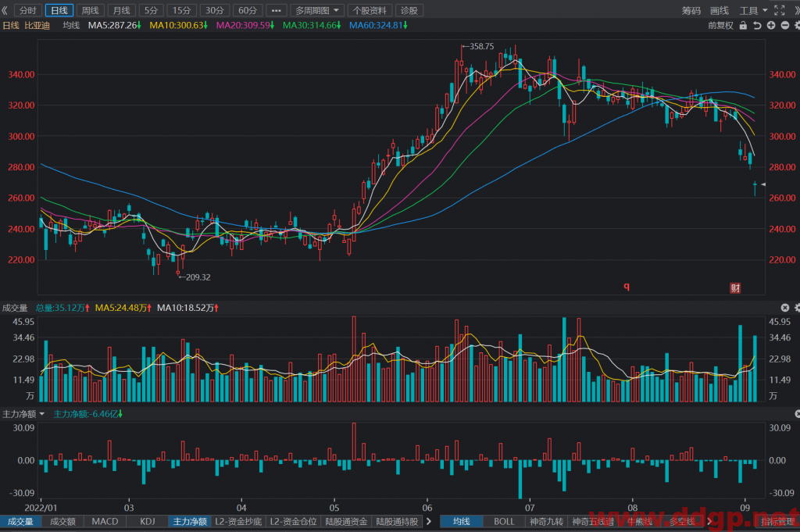Image resolution: width=800 pixels, height=532 pixels.
Task: Click the 指标管理 button
Action: coord(777,521)
